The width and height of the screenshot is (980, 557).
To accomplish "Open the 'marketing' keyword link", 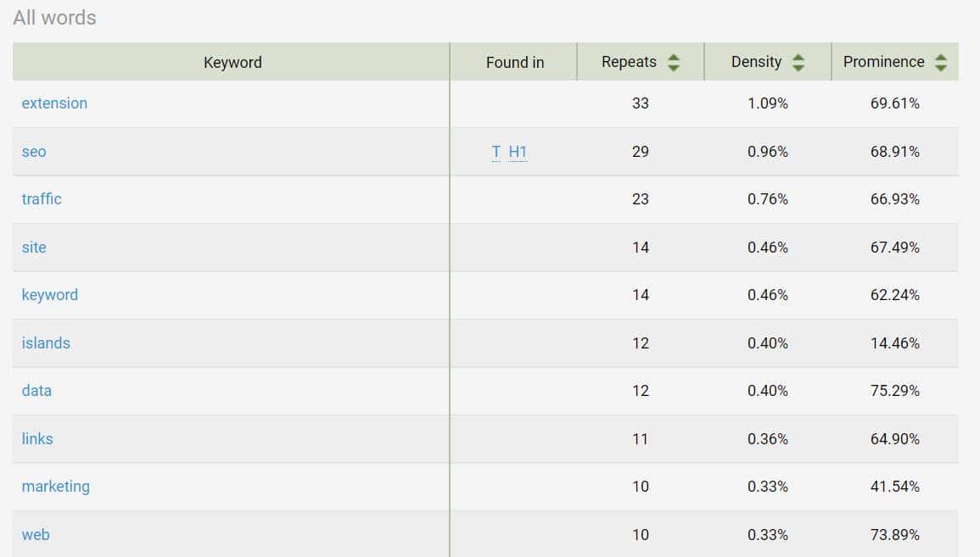I will pyautogui.click(x=56, y=487).
